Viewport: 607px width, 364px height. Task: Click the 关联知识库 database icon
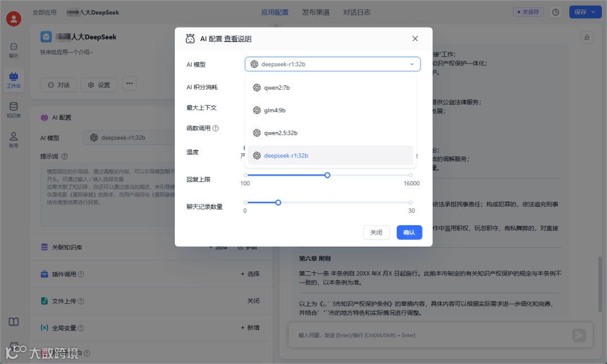44,247
